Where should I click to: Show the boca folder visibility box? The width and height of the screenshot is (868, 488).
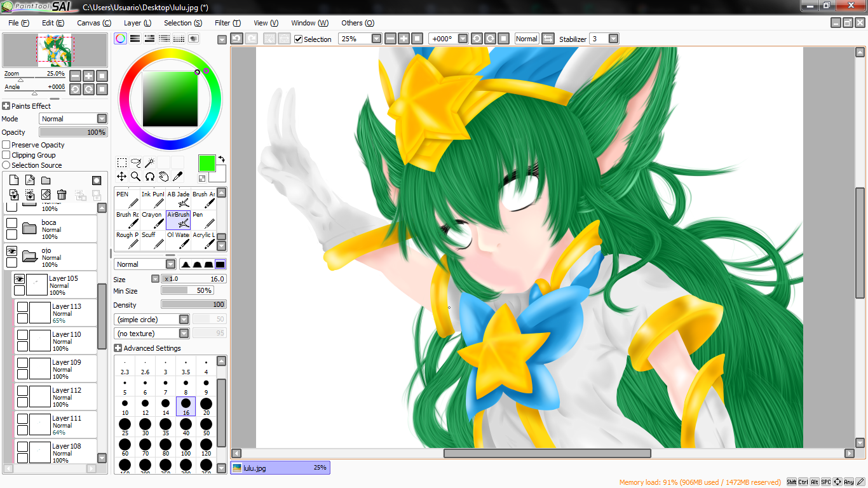click(11, 223)
